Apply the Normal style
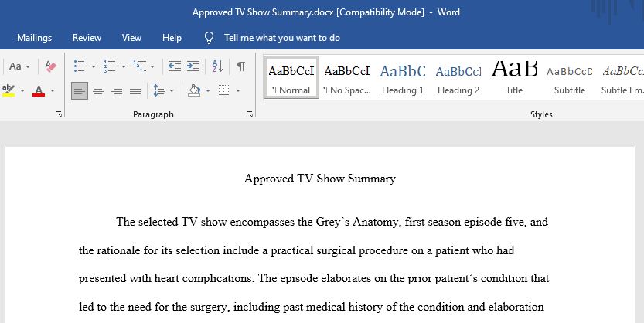This screenshot has width=644, height=323. 291,77
